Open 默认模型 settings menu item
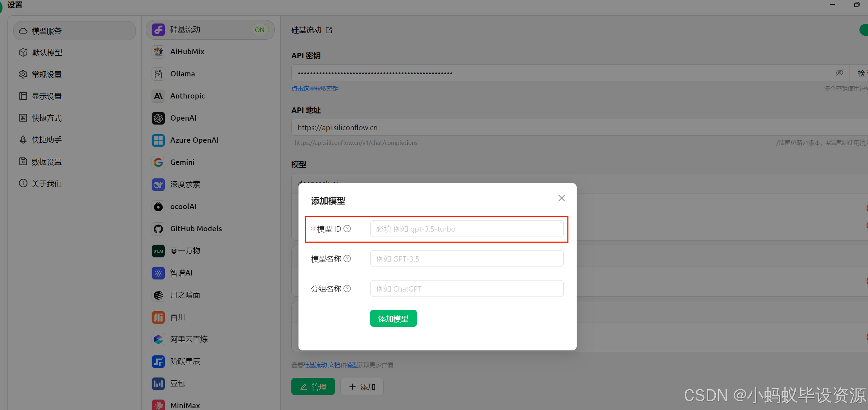 (x=47, y=53)
